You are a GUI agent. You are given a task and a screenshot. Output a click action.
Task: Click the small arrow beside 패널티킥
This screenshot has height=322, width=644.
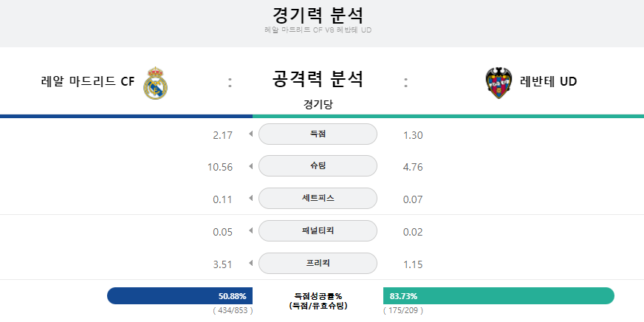click(251, 231)
